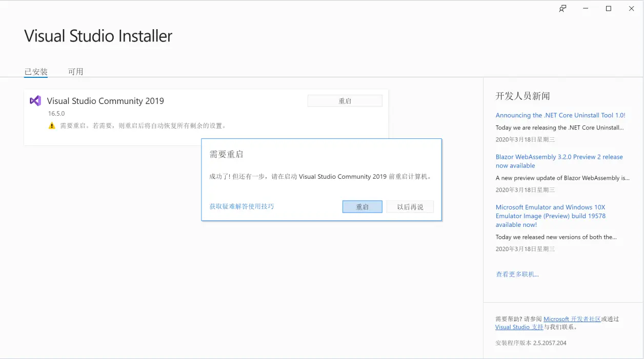644x359 pixels.
Task: Switch to the 可用 tab
Action: (75, 72)
